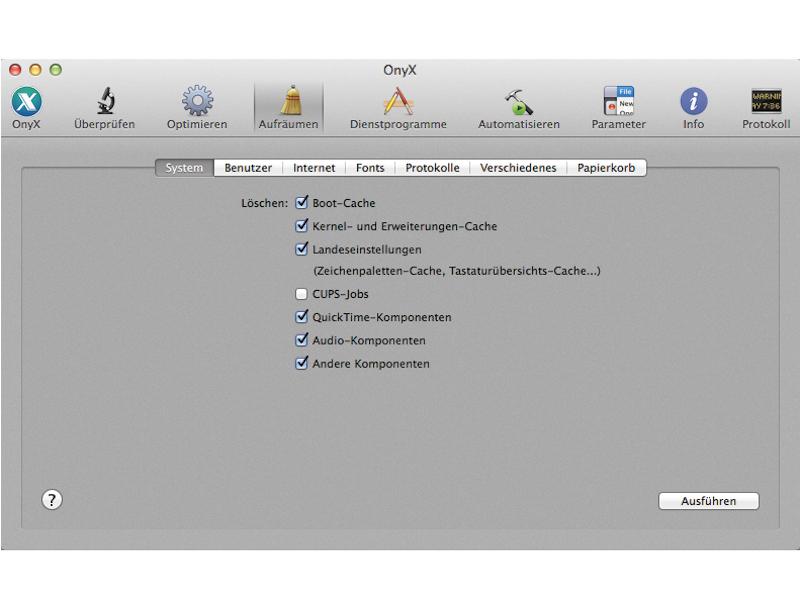Open the Verschiedenes tab

pos(518,168)
